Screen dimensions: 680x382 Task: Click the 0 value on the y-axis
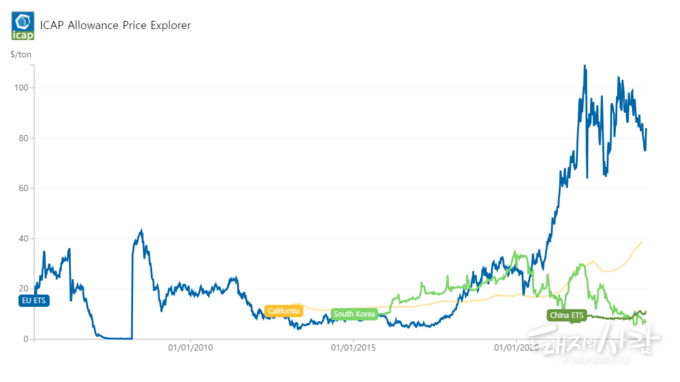(x=26, y=340)
